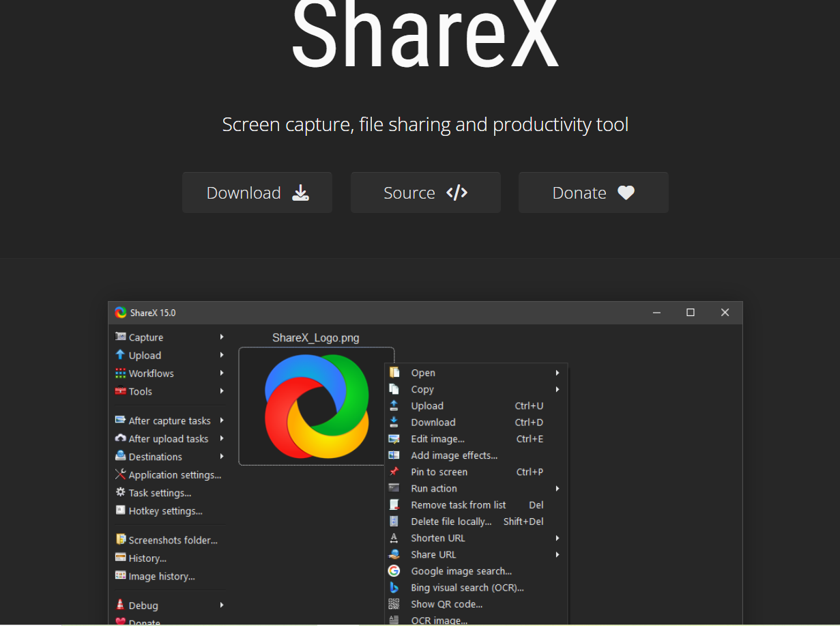Click the Debug traffic cone icon

click(x=121, y=605)
